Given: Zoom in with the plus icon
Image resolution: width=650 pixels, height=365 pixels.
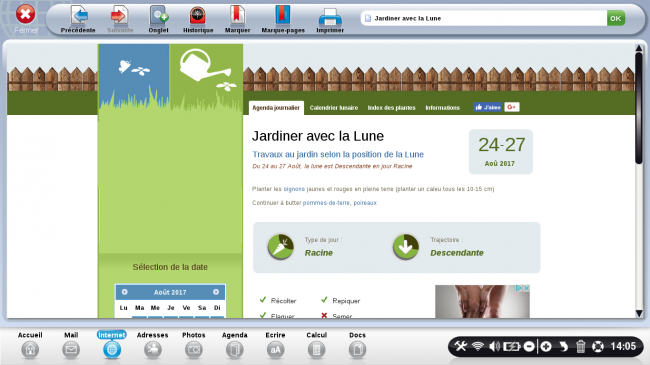Looking at the screenshot, I should pos(546,346).
